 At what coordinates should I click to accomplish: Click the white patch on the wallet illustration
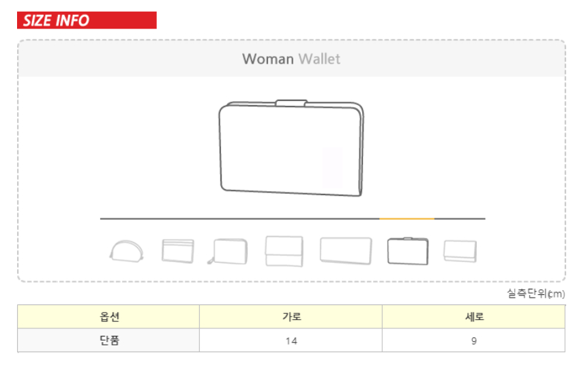pos(332,167)
